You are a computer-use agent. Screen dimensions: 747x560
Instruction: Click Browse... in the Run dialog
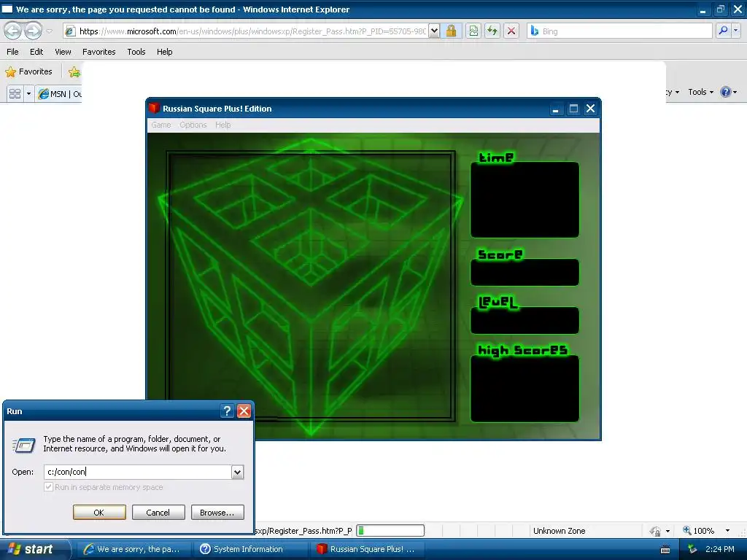217,513
